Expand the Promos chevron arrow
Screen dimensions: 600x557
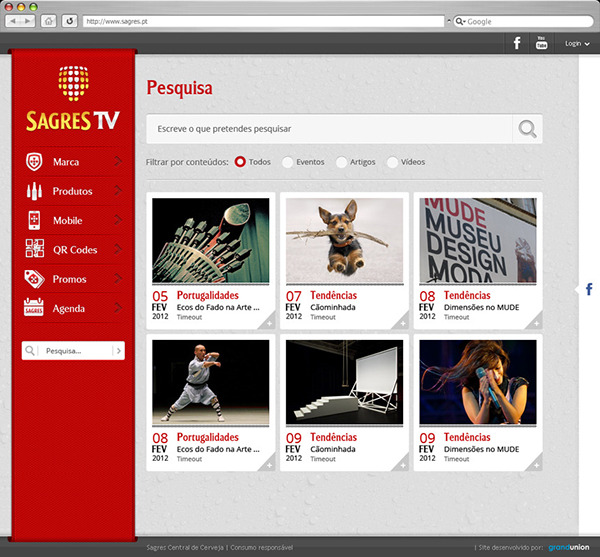118,278
